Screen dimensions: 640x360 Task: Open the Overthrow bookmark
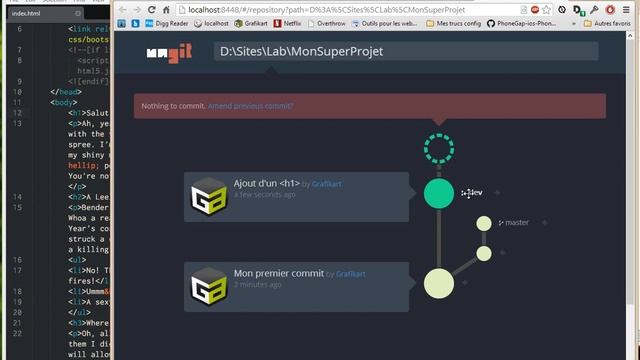pos(327,24)
